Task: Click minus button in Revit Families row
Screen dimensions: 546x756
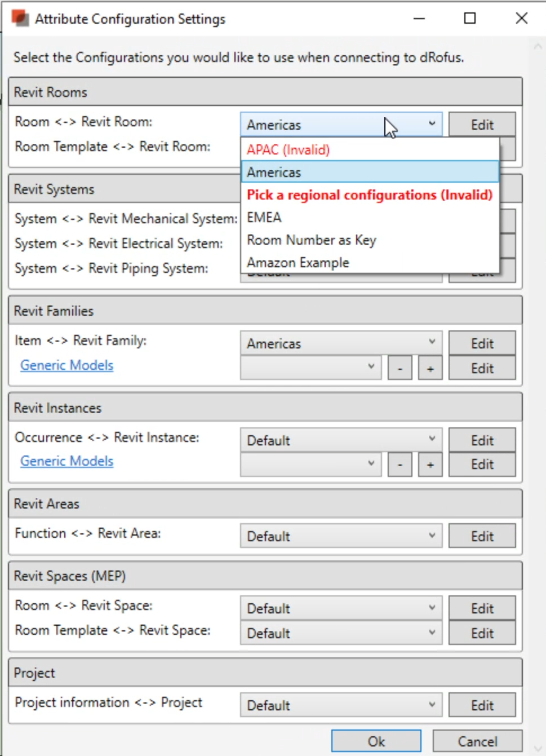Action: (x=400, y=369)
